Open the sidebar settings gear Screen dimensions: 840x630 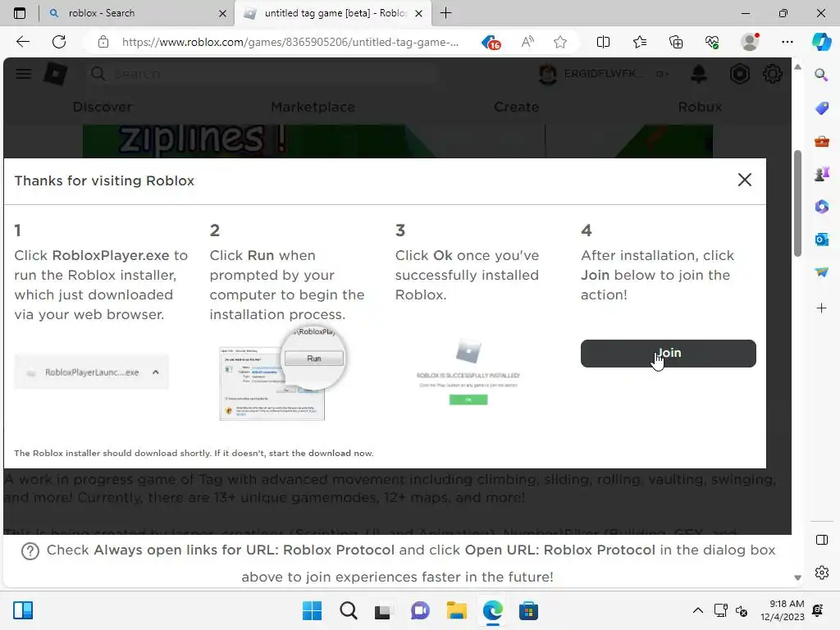coord(821,573)
